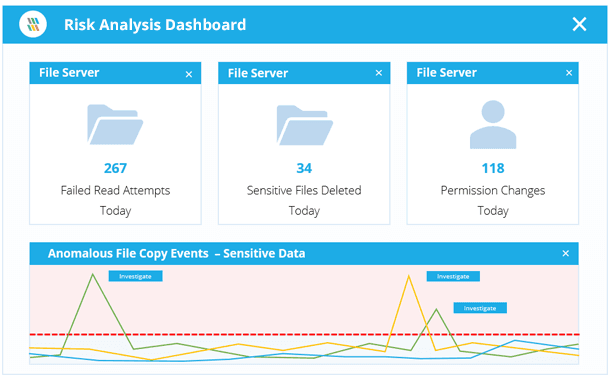Click the folder icon above Sensitive Files Deleted

coord(305,125)
